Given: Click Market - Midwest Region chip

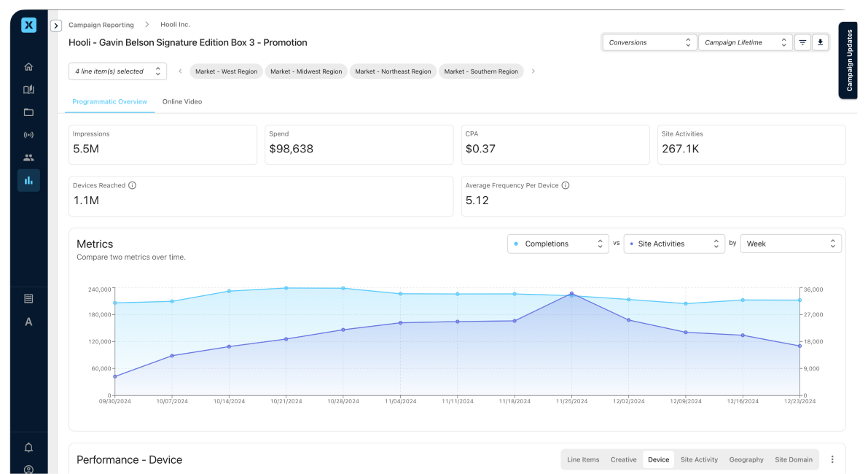Looking at the screenshot, I should (306, 71).
